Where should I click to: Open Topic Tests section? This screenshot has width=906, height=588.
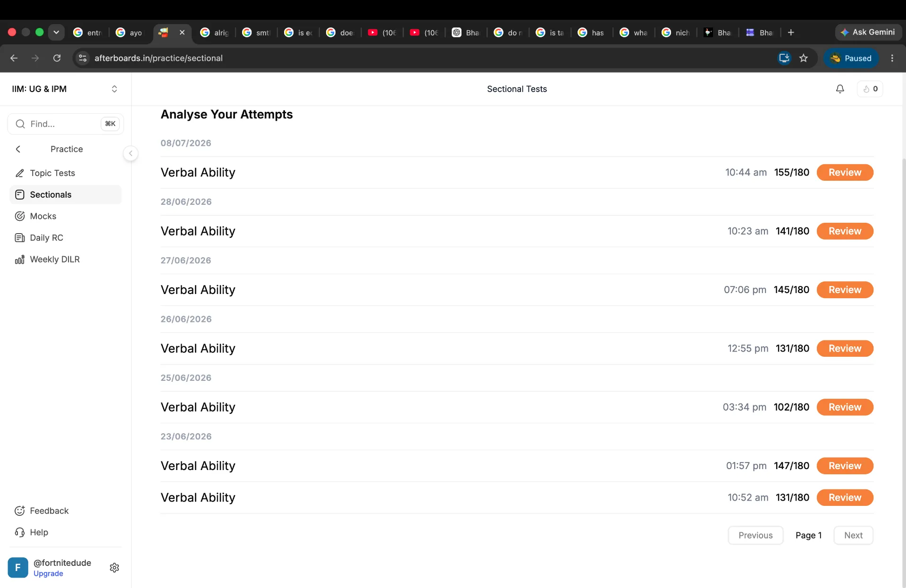(65, 173)
